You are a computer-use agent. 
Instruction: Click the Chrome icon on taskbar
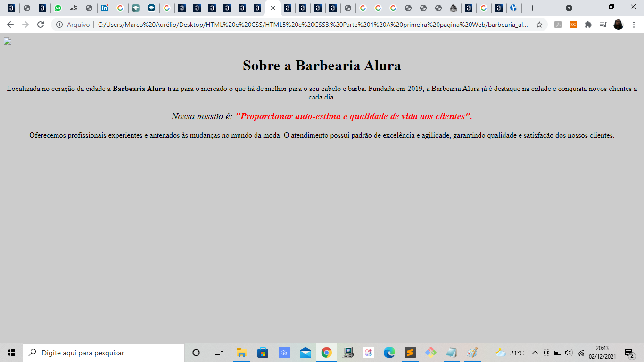pos(326,353)
